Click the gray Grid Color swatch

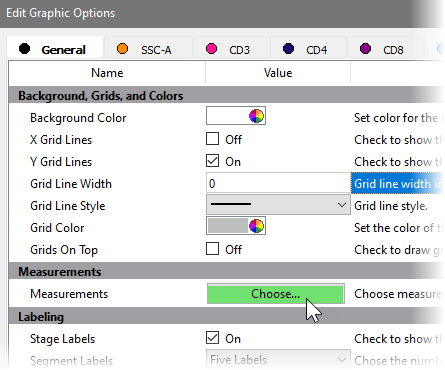[227, 226]
